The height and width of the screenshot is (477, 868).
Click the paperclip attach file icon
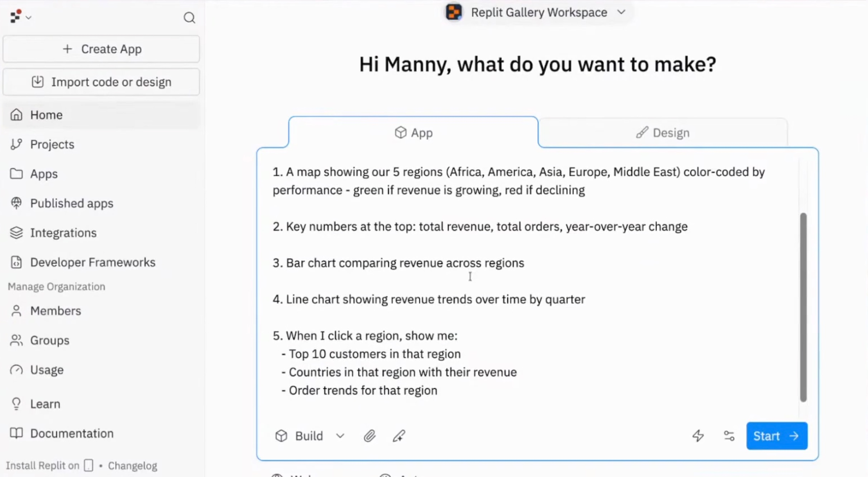point(369,436)
